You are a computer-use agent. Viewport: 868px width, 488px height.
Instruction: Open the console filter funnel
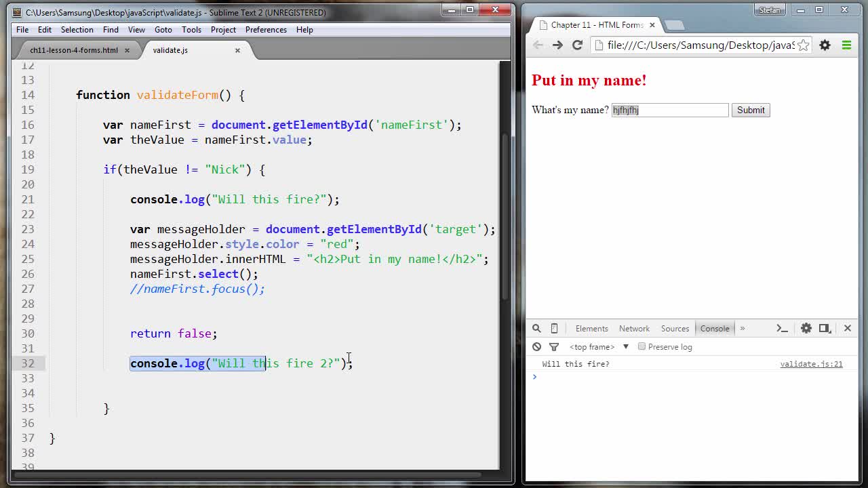(554, 346)
